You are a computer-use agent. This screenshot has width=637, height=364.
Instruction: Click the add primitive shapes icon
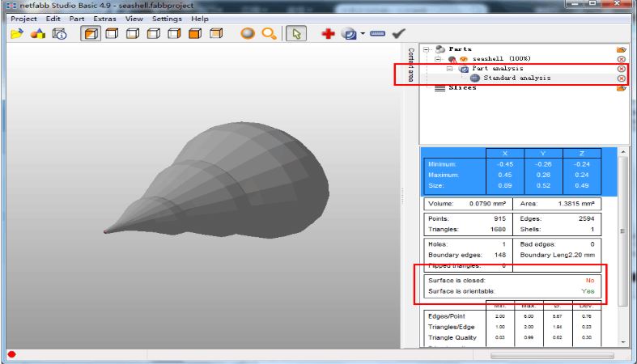click(x=38, y=34)
